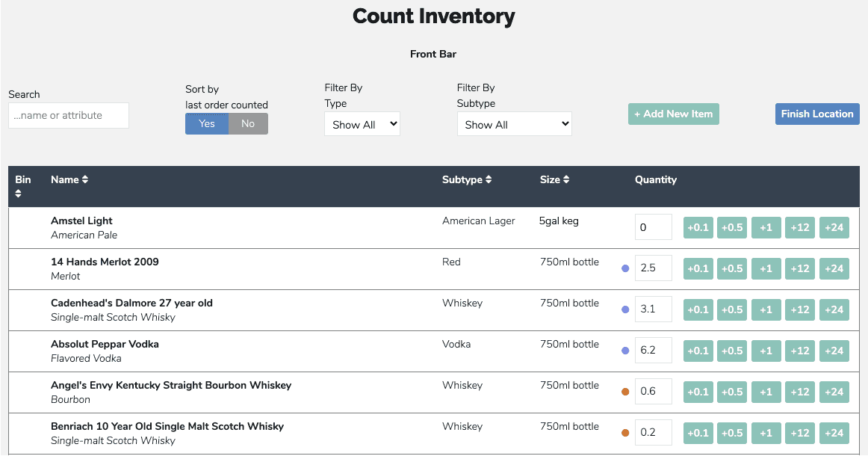Add 12 to Absolut Peppar Vodka quantity
Image resolution: width=868 pixels, height=456 pixels.
pyautogui.click(x=800, y=351)
